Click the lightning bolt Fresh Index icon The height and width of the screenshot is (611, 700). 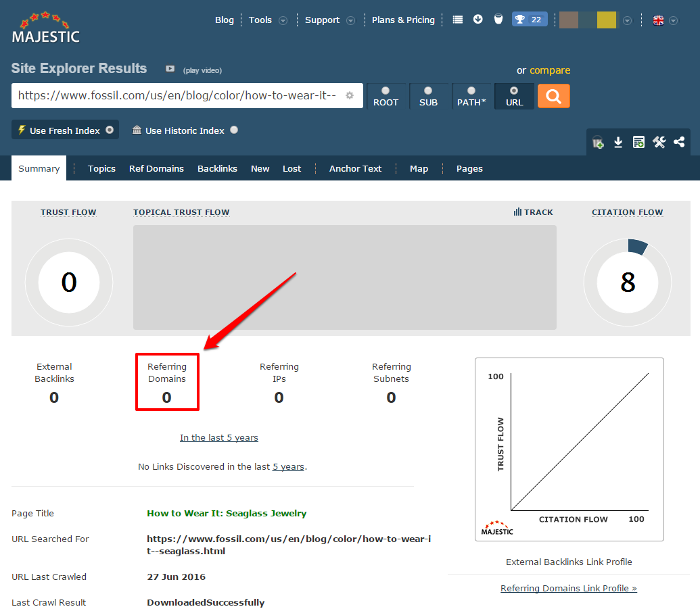point(22,130)
